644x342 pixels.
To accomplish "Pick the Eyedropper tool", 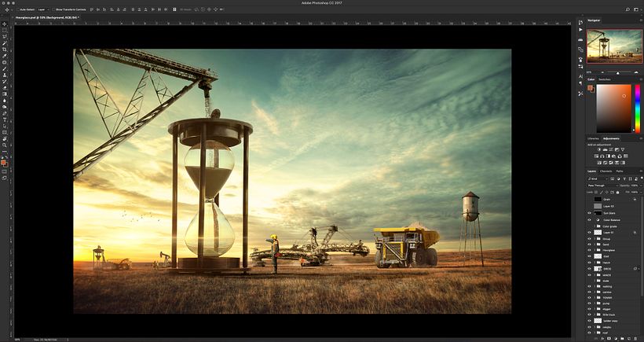I will (x=5, y=56).
